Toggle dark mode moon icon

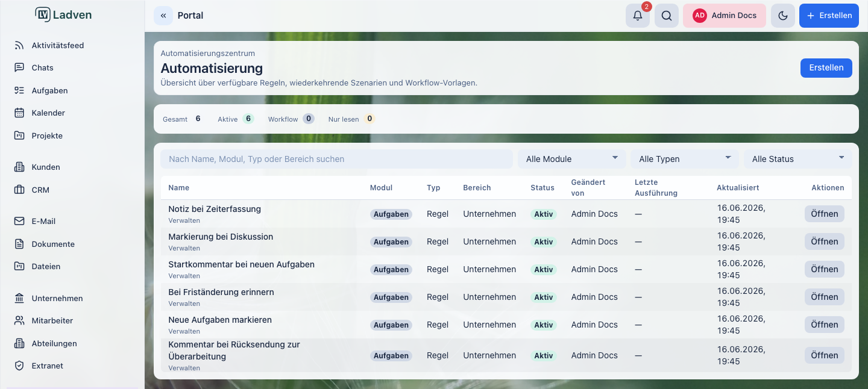pos(783,16)
